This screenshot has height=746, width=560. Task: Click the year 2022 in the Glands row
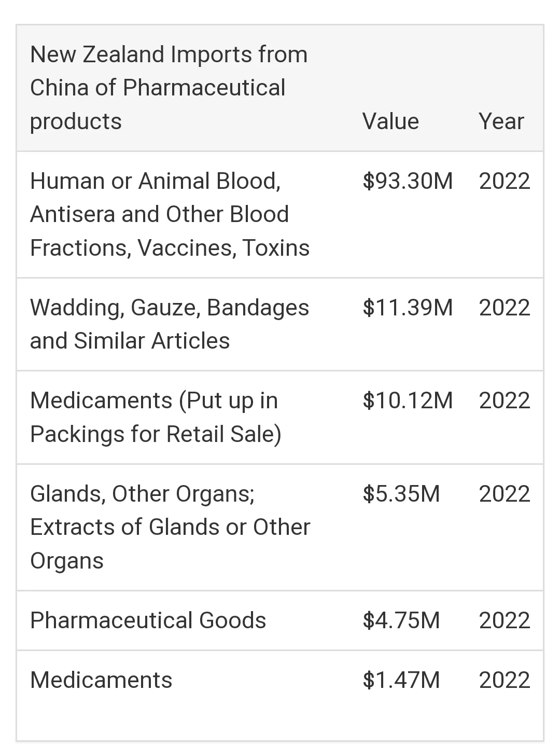tap(505, 494)
